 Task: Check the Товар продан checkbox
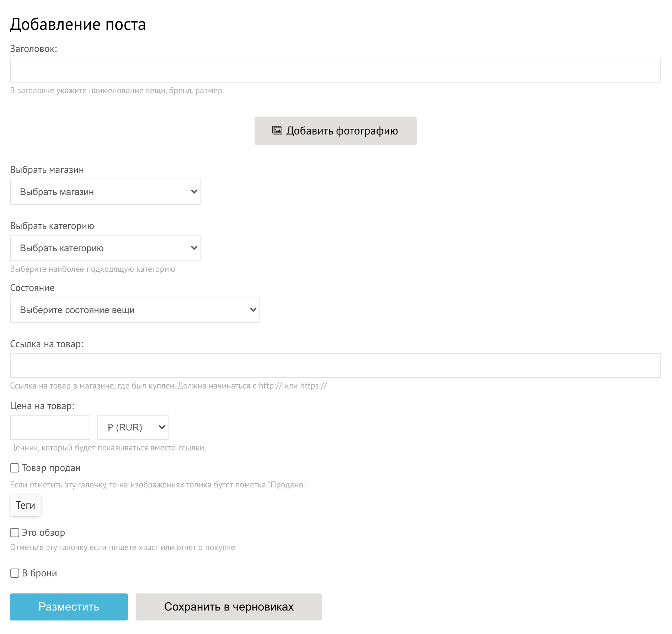click(x=15, y=468)
